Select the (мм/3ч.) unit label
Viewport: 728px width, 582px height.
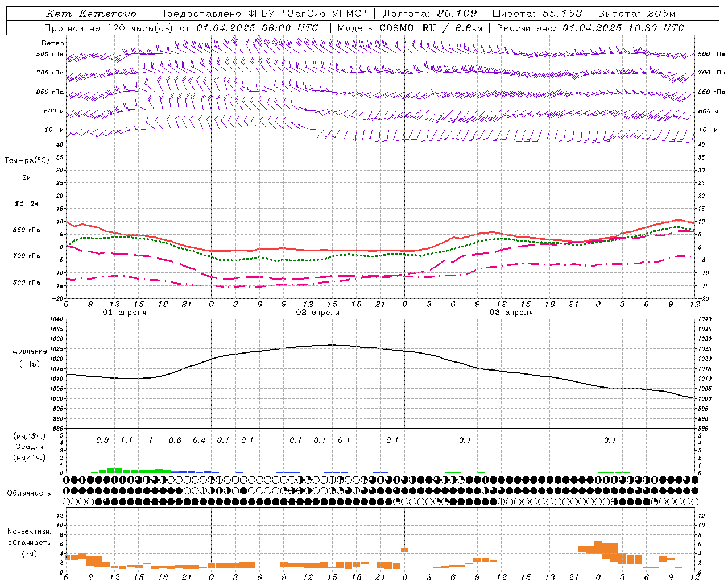point(30,436)
